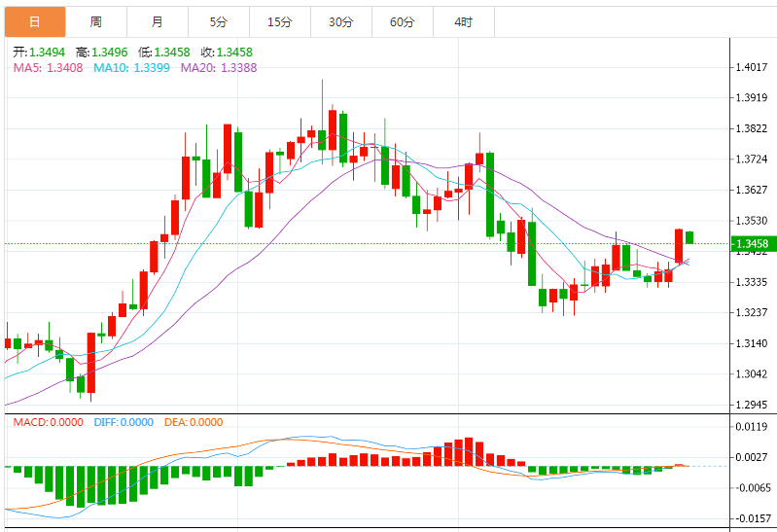The image size is (777, 532).
Task: Click the 0.0119 MACD axis label
Action: [752, 426]
